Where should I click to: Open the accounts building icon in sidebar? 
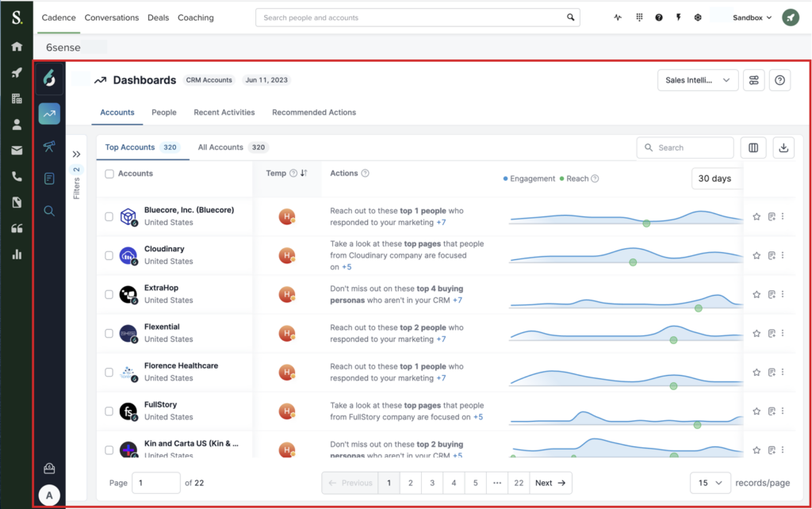pyautogui.click(x=17, y=98)
